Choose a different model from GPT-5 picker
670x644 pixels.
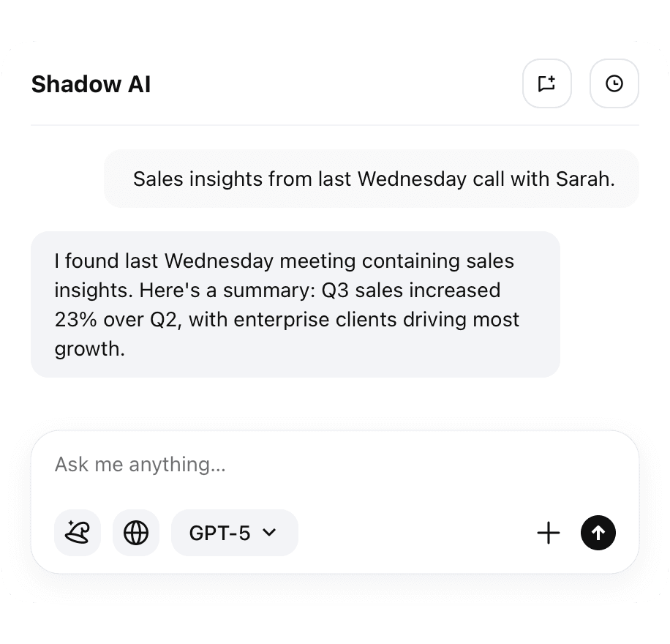click(x=234, y=533)
